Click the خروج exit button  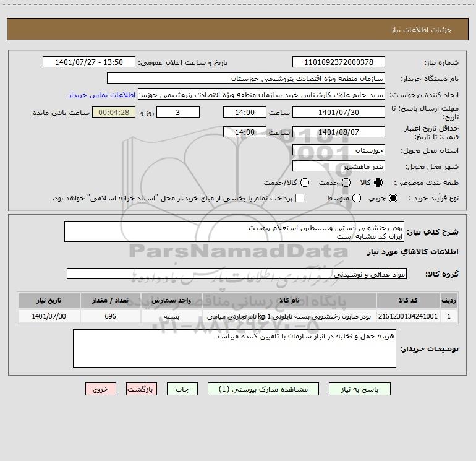pyautogui.click(x=101, y=389)
